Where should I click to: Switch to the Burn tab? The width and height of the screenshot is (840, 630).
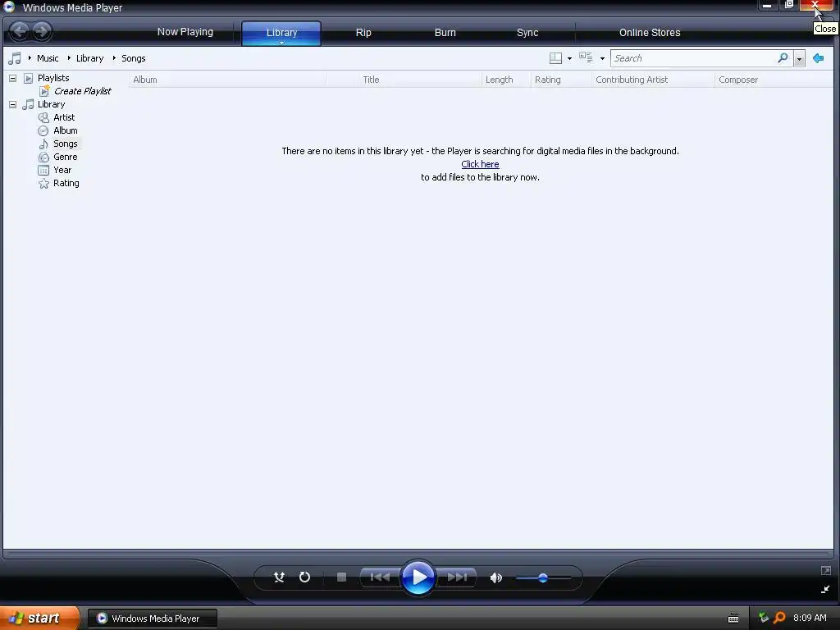445,32
